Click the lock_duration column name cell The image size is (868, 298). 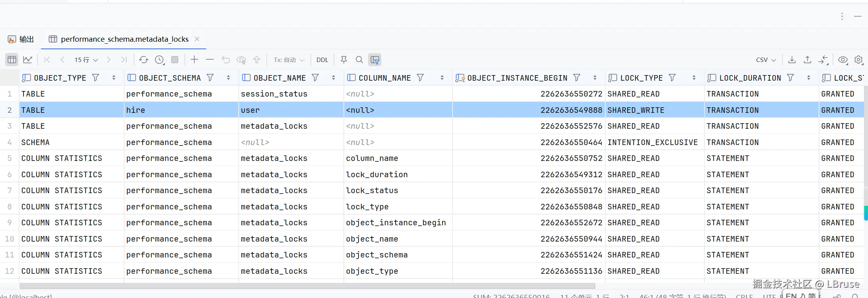[398, 174]
